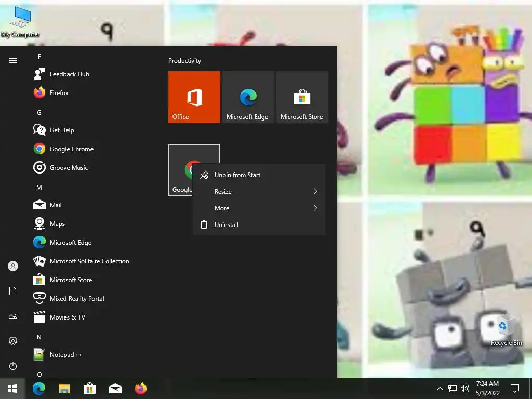
Task: Choose Uninstall in the context menu
Action: click(259, 224)
